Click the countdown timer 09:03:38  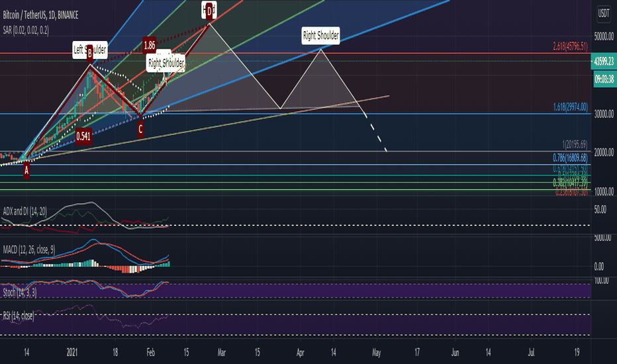click(604, 79)
